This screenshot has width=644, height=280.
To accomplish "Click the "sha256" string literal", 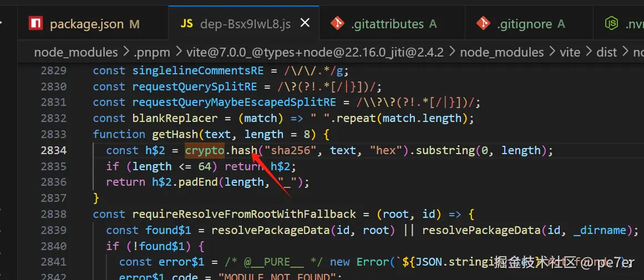I will click(x=291, y=150).
